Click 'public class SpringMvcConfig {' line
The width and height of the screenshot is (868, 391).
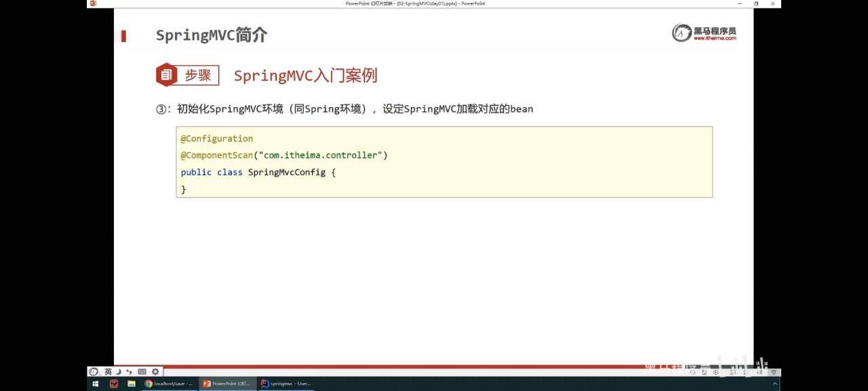click(258, 172)
